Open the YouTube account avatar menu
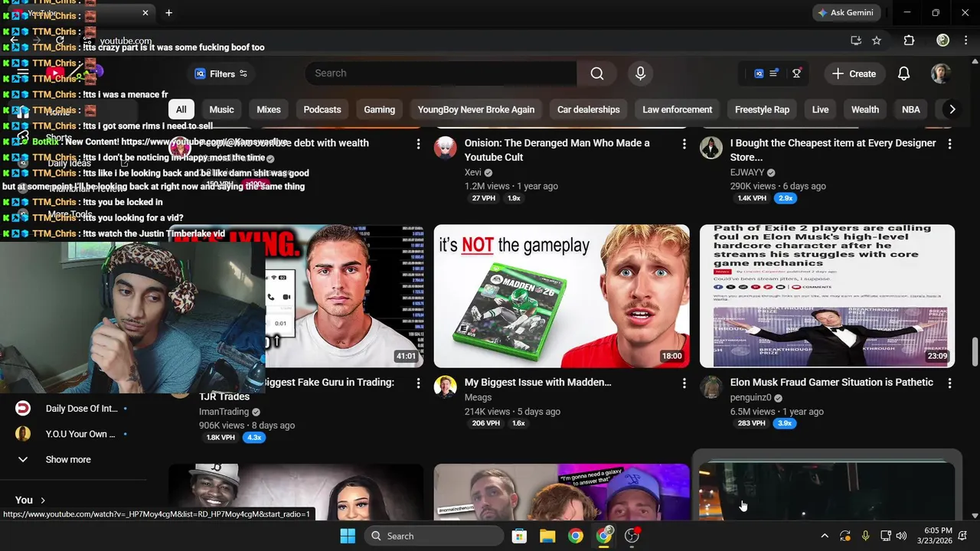Image resolution: width=980 pixels, height=551 pixels. [x=941, y=73]
